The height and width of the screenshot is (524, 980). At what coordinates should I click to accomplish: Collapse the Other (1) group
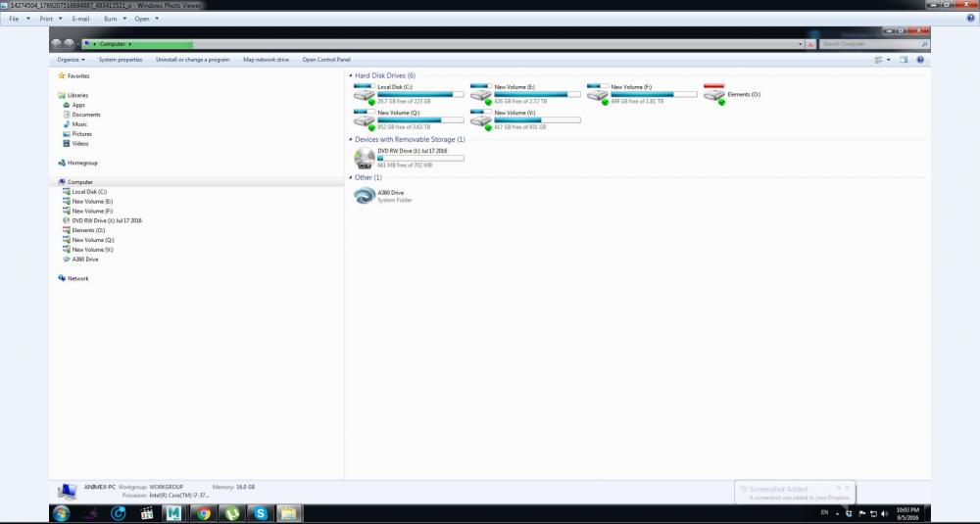pos(351,178)
